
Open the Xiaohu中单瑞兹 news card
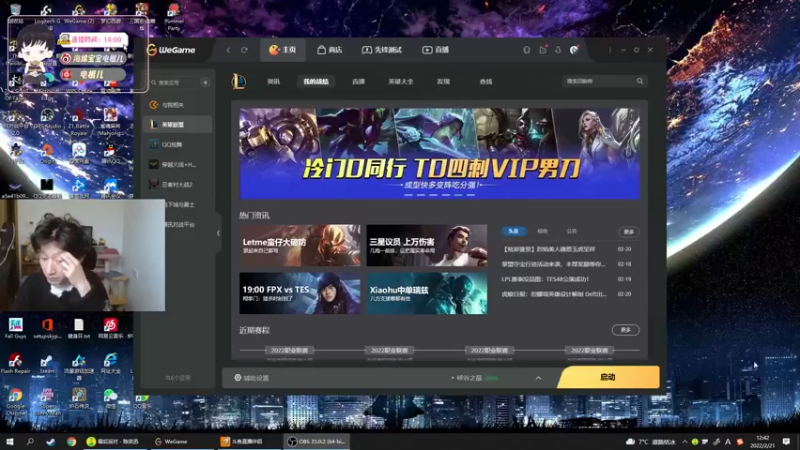point(427,293)
